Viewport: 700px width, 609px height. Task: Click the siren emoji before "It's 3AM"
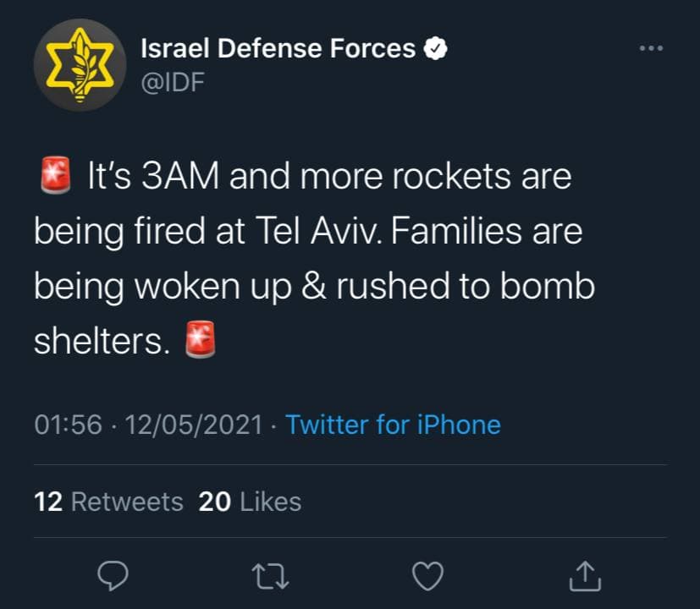54,178
